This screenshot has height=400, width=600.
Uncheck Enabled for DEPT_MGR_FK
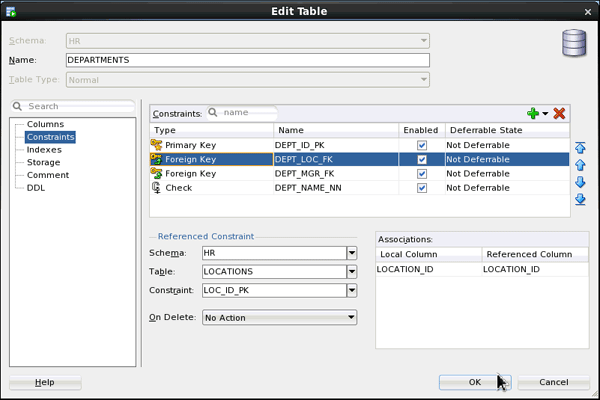[422, 173]
